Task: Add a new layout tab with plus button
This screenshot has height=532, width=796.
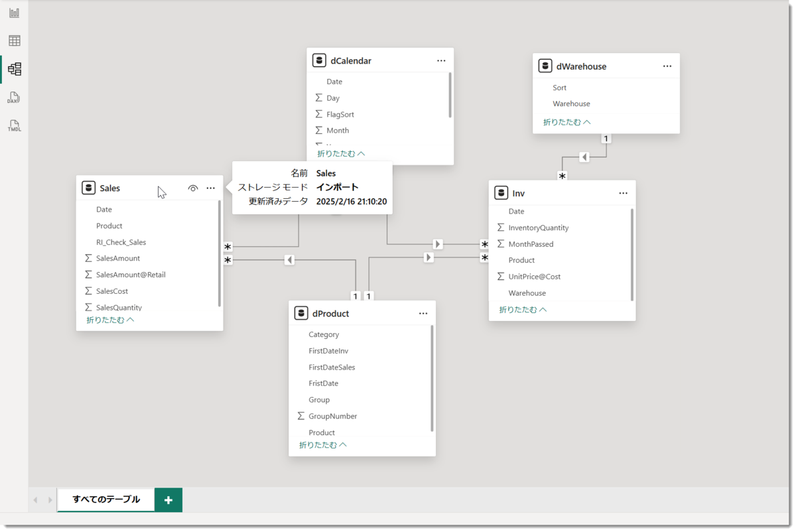Action: (x=168, y=500)
